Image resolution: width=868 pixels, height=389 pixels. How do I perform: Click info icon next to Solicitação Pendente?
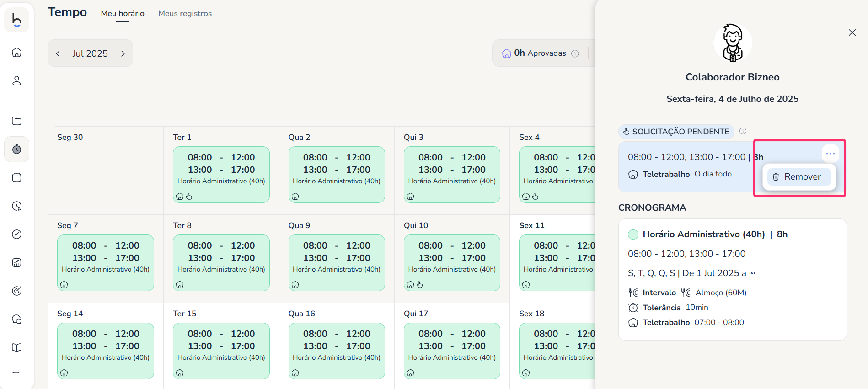[743, 131]
